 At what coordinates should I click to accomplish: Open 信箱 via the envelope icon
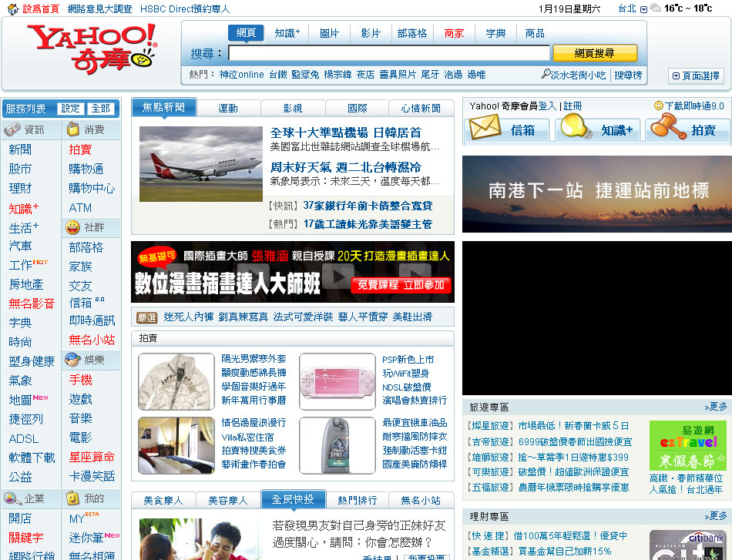(485, 129)
